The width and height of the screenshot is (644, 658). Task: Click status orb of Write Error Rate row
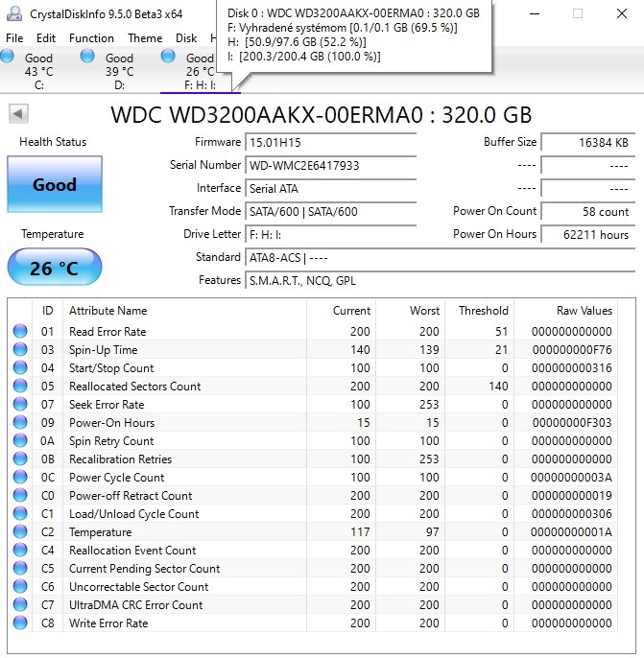[20, 623]
